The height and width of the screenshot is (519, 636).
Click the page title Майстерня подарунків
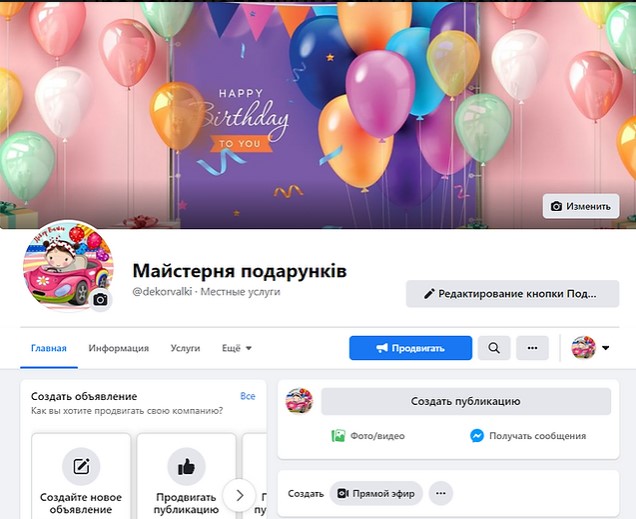tap(240, 271)
